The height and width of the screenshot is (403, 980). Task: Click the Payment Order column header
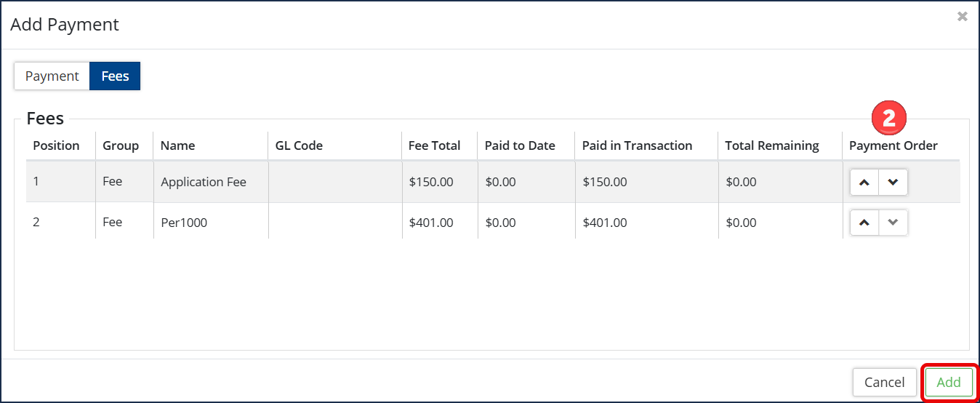click(893, 145)
